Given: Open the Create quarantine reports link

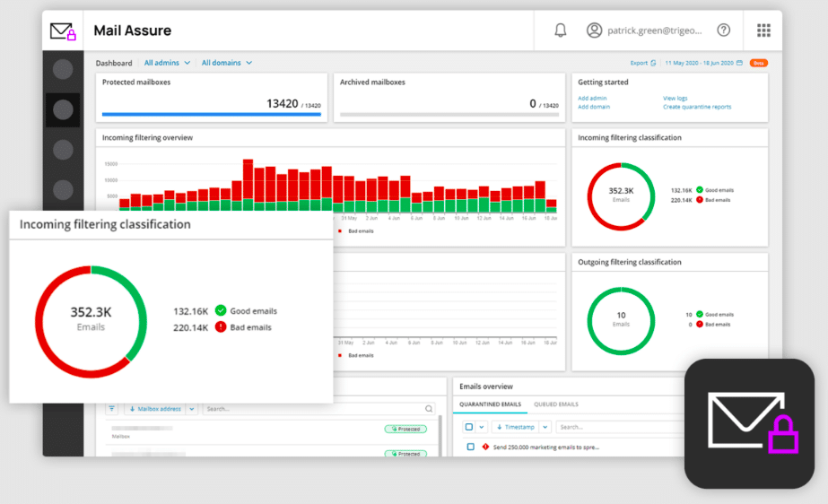Looking at the screenshot, I should click(x=697, y=107).
